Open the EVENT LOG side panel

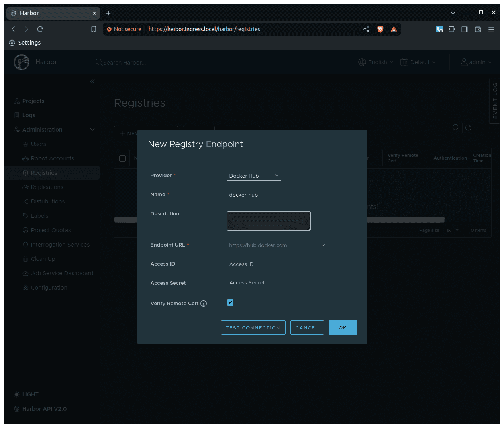coord(495,101)
